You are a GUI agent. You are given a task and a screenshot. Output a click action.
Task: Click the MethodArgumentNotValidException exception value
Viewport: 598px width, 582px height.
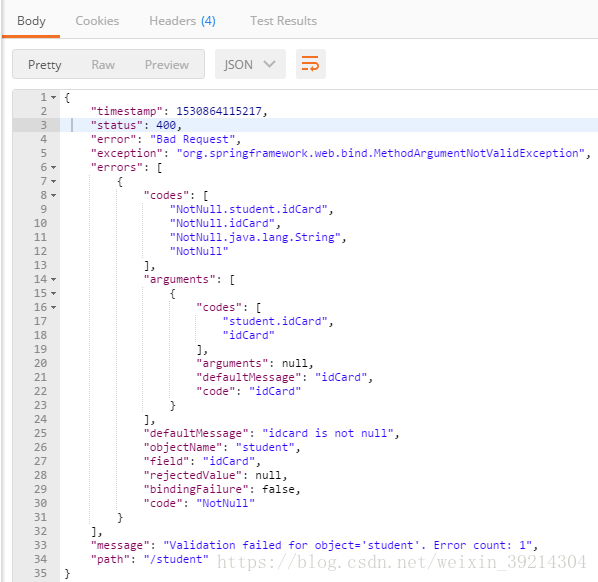point(383,153)
